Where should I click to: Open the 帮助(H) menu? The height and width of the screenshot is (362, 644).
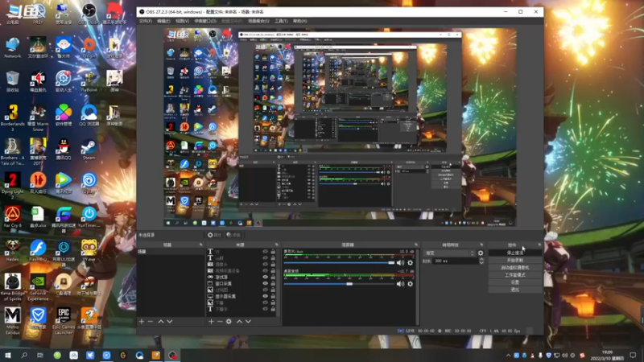point(299,21)
